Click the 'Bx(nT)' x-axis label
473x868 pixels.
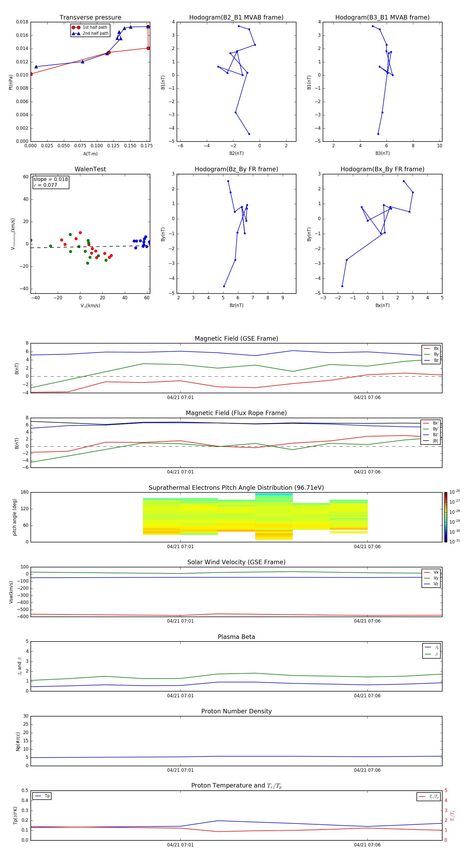coord(382,305)
